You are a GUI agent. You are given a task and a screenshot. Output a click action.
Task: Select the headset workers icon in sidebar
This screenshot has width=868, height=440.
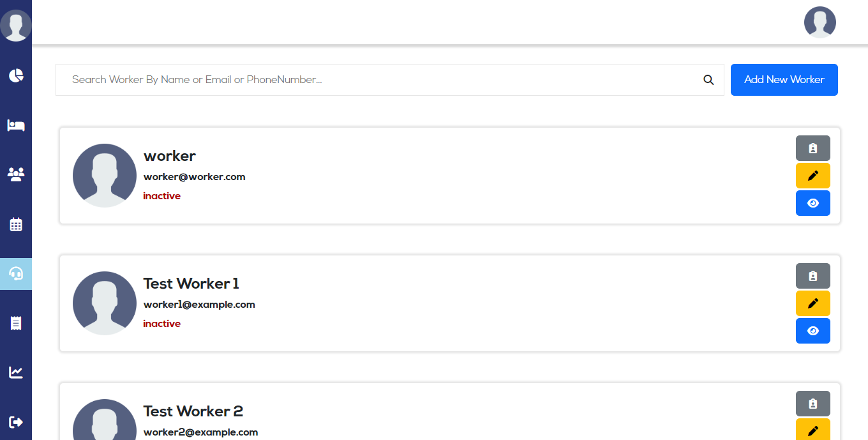point(16,273)
